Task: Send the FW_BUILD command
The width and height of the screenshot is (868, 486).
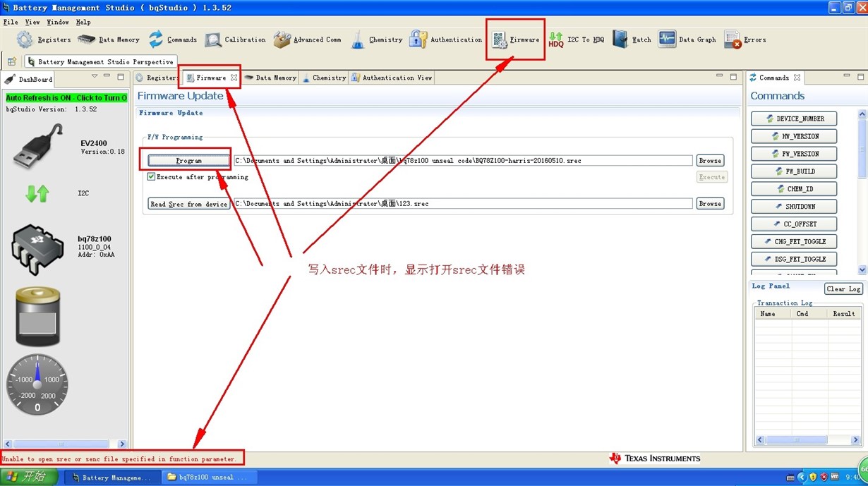Action: pyautogui.click(x=794, y=171)
